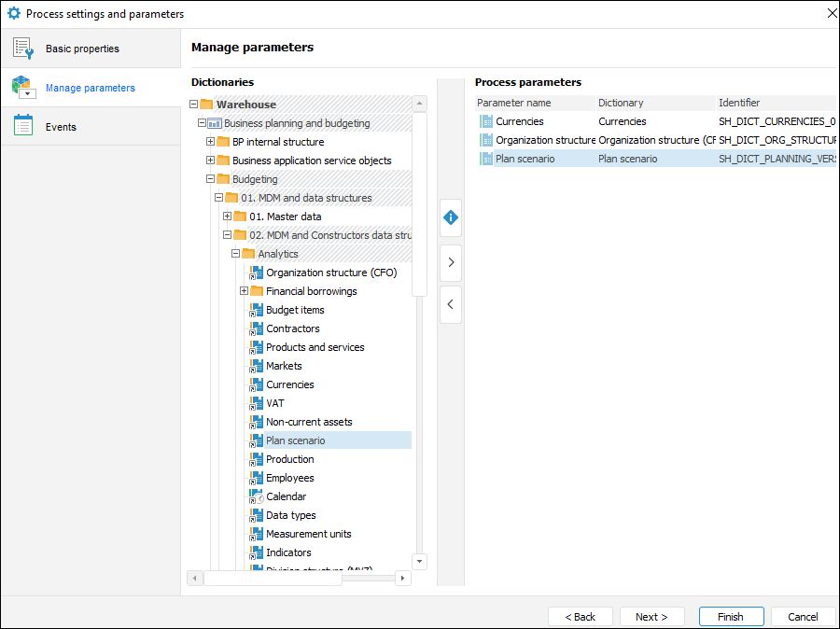This screenshot has width=840, height=629.
Task: Click the right arrow add-parameter button
Action: click(451, 263)
